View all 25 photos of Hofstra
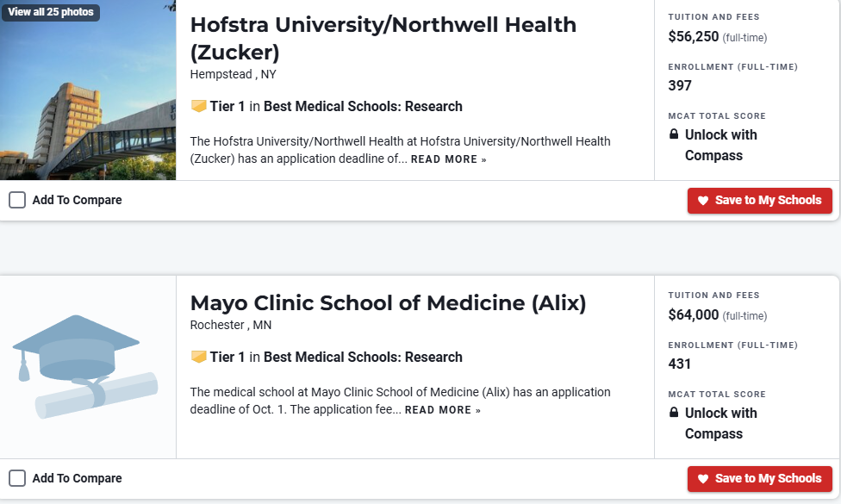 pos(51,12)
